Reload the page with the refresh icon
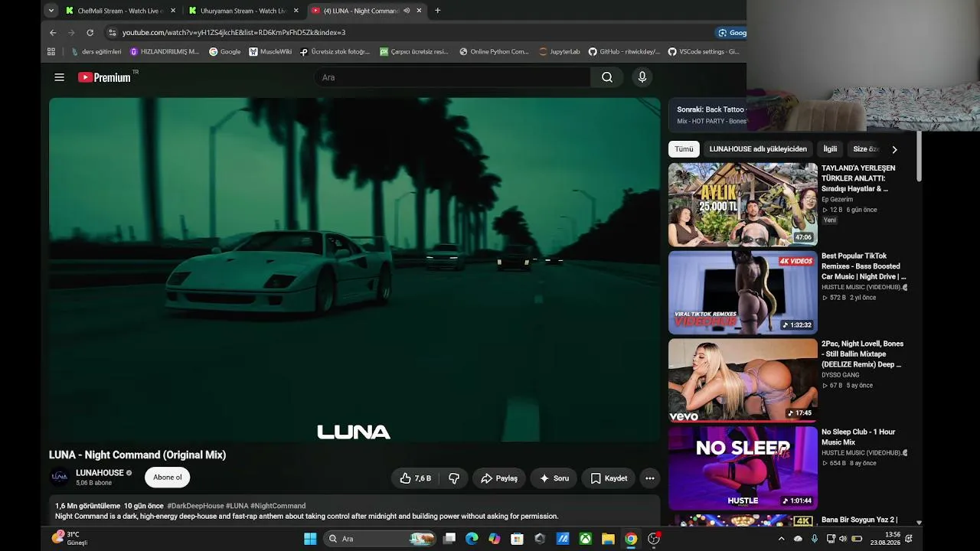 tap(90, 33)
